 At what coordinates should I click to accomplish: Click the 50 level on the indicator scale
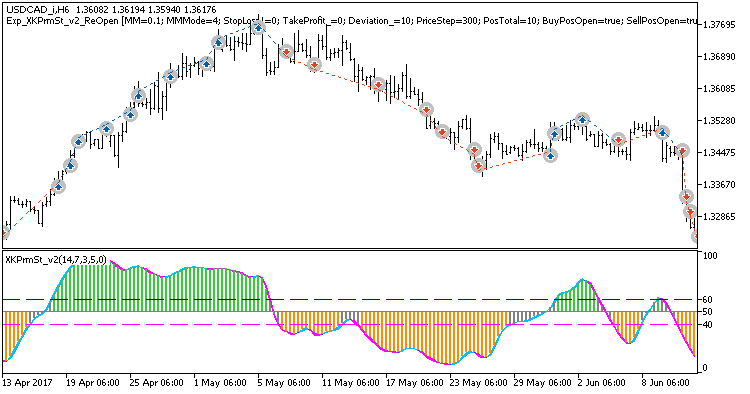[x=707, y=312]
